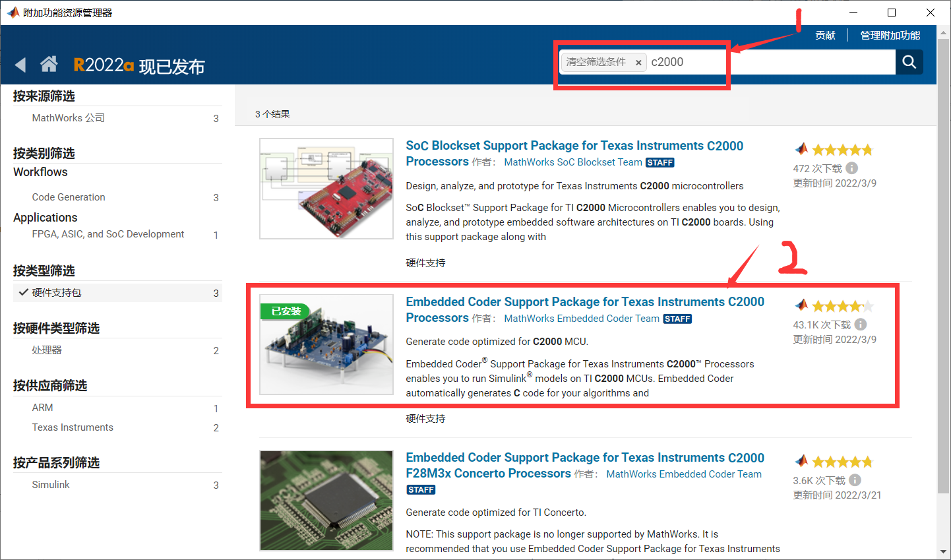This screenshot has height=560, width=951.
Task: Click the scrollbar up arrow
Action: pyautogui.click(x=943, y=33)
